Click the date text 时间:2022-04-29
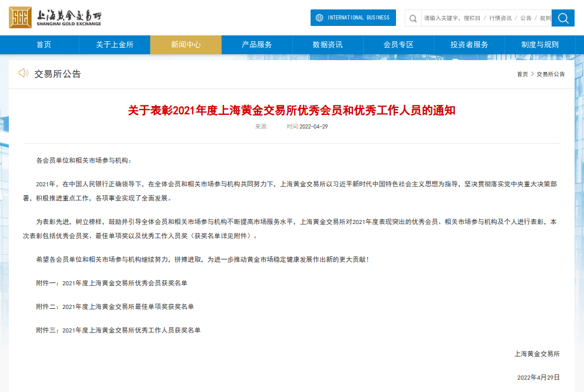Viewport: 584px width, 392px height. point(307,127)
